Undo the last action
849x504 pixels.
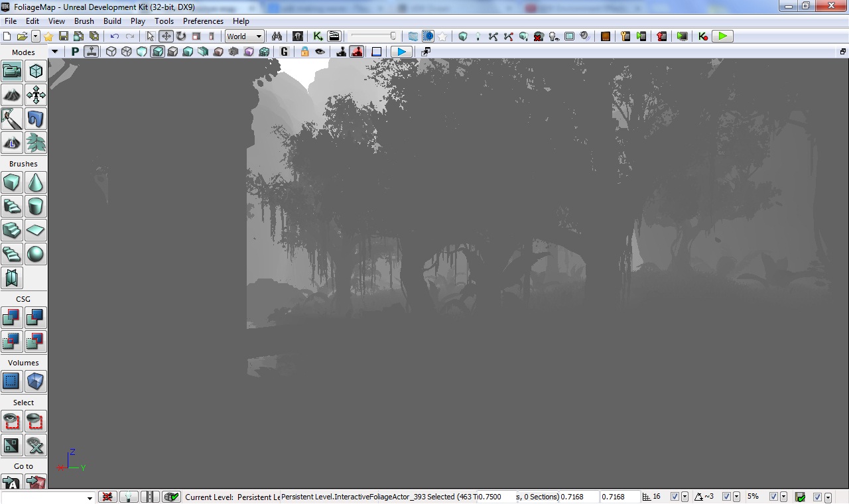115,36
